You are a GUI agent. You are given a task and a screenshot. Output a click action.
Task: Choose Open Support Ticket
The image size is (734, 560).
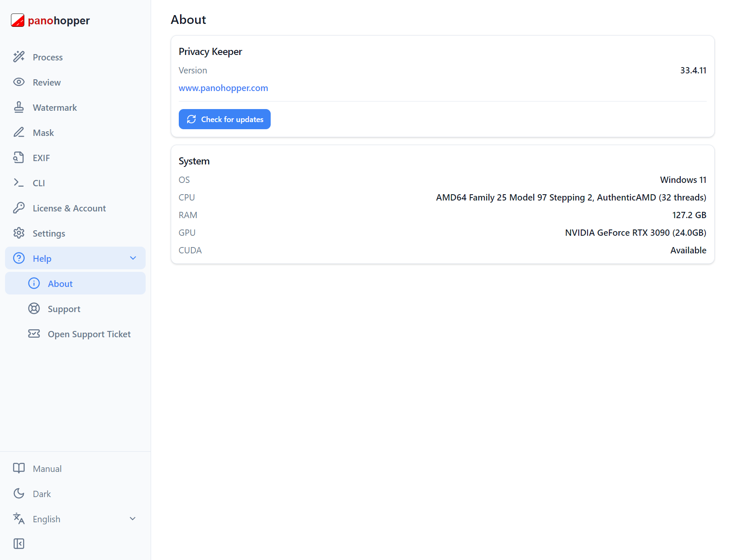click(75, 333)
